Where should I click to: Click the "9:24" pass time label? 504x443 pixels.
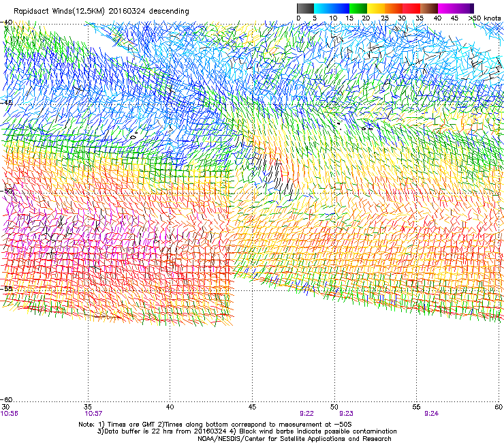431,414
